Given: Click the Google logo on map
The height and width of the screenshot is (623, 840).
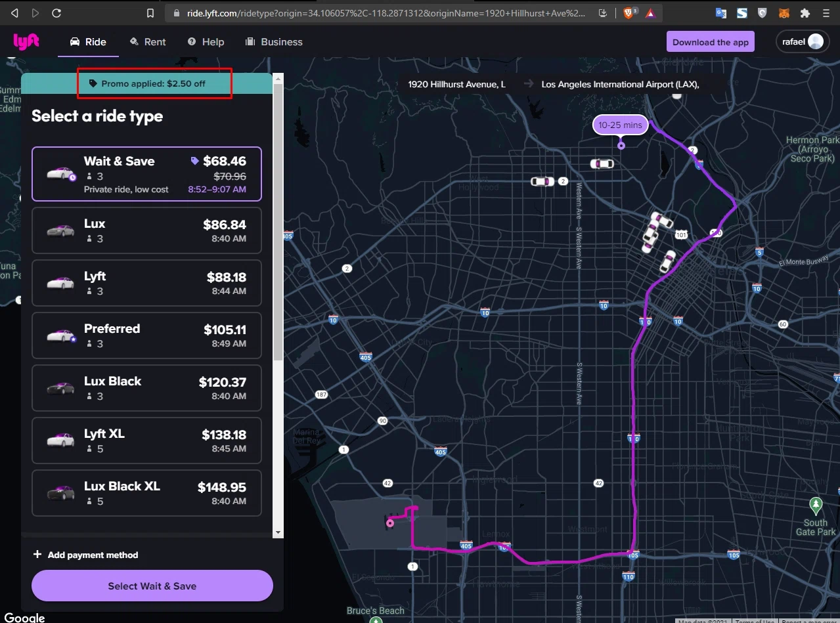Looking at the screenshot, I should [x=24, y=617].
